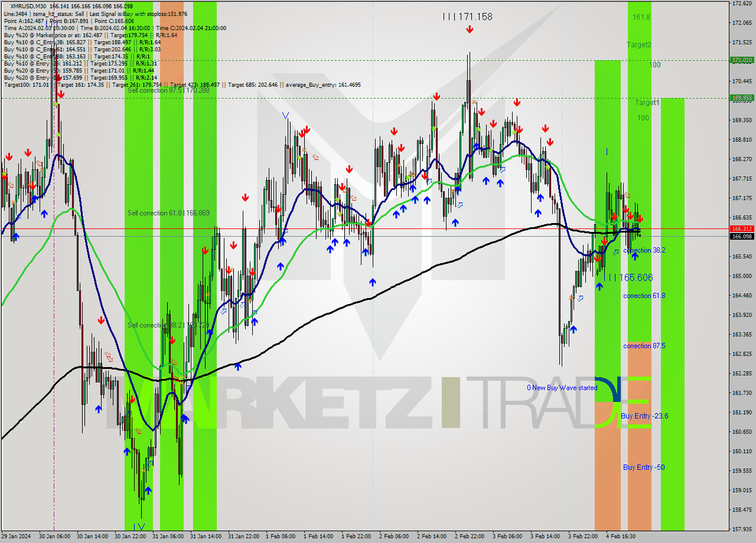Click the 30 Jan 06:00 time label
The image size is (756, 543).
click(54, 537)
